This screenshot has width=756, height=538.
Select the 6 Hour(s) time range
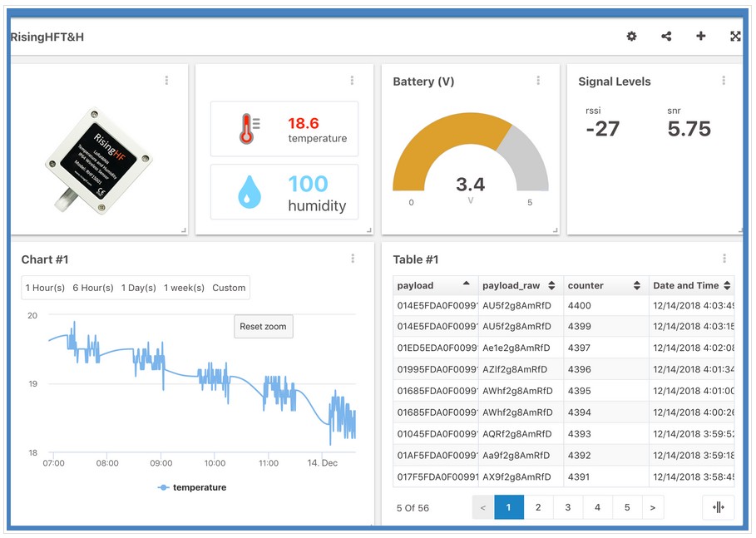[93, 288]
